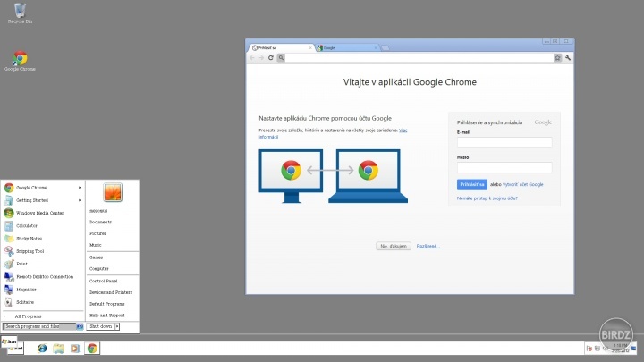
Task: Click the Shut down button
Action: tap(100, 327)
